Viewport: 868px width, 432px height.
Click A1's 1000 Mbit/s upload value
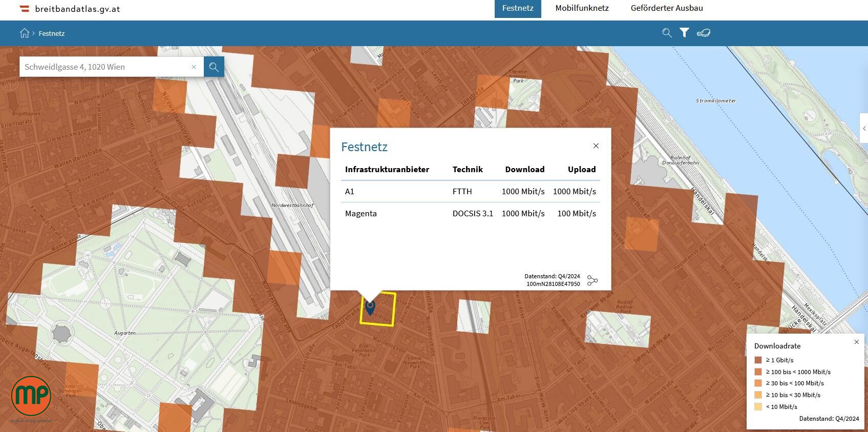[x=575, y=192]
